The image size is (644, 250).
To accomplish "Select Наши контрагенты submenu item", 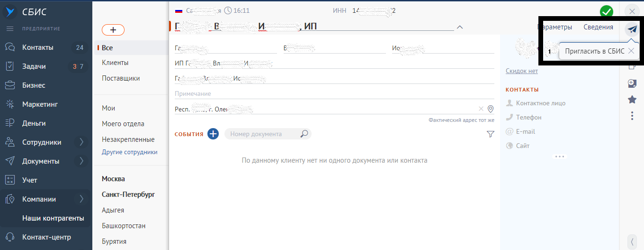I will point(53,218).
